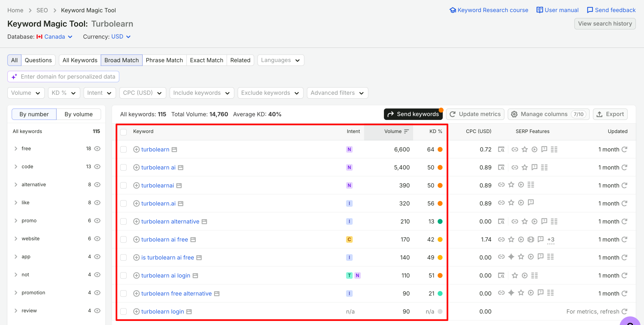Click AI sparkle icon in domain field

[x=14, y=77]
